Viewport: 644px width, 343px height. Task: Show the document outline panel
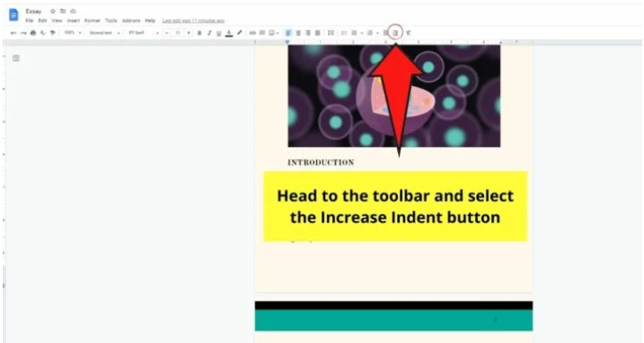point(16,58)
